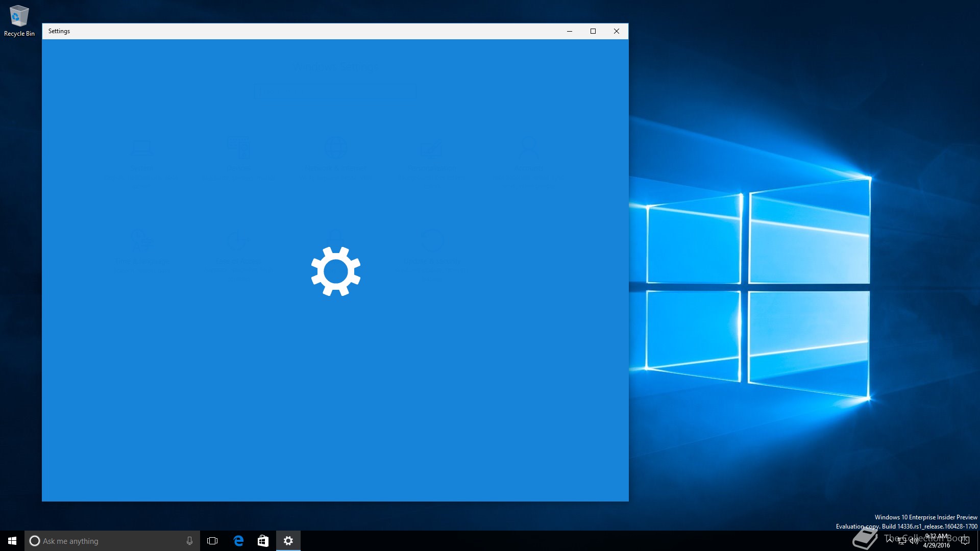The image size is (980, 551).
Task: Minimize the Settings window
Action: click(x=570, y=31)
